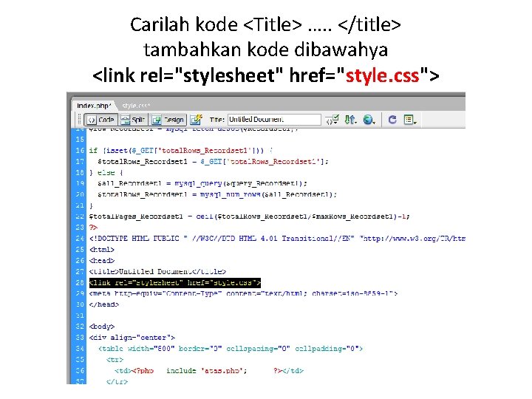Click the table width="800" code line
The image size is (532, 399).
pyautogui.click(x=231, y=349)
